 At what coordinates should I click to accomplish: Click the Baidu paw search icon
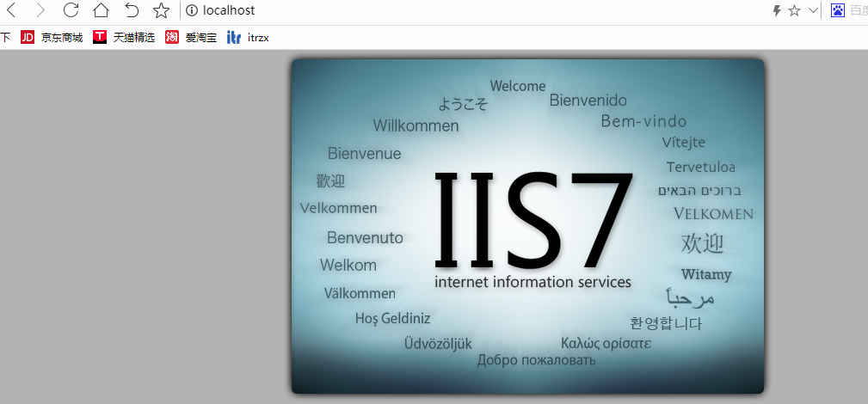[838, 10]
